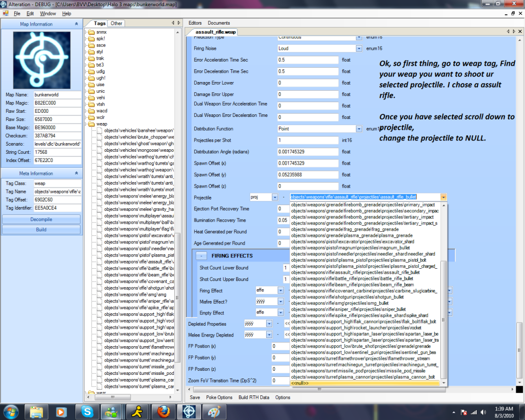Image resolution: width=525 pixels, height=420 pixels.
Task: Select the Tags tab
Action: click(x=99, y=24)
